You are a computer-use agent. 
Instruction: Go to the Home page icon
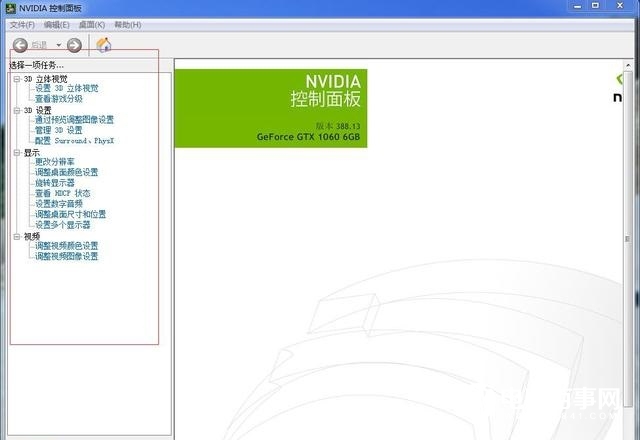point(103,45)
